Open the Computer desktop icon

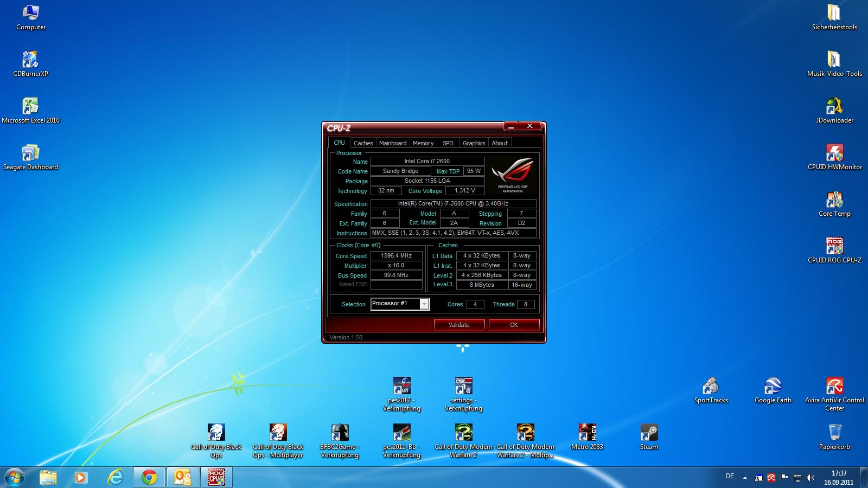[31, 17]
